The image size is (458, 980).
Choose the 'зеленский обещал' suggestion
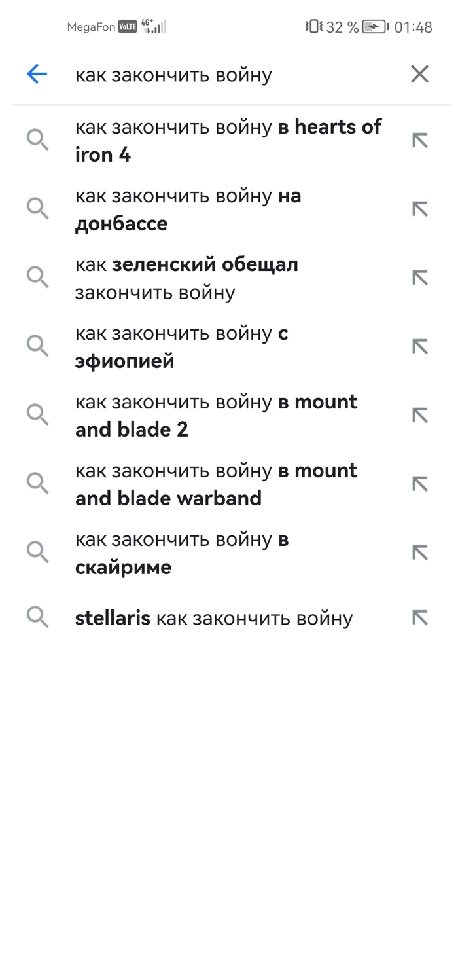[x=187, y=278]
